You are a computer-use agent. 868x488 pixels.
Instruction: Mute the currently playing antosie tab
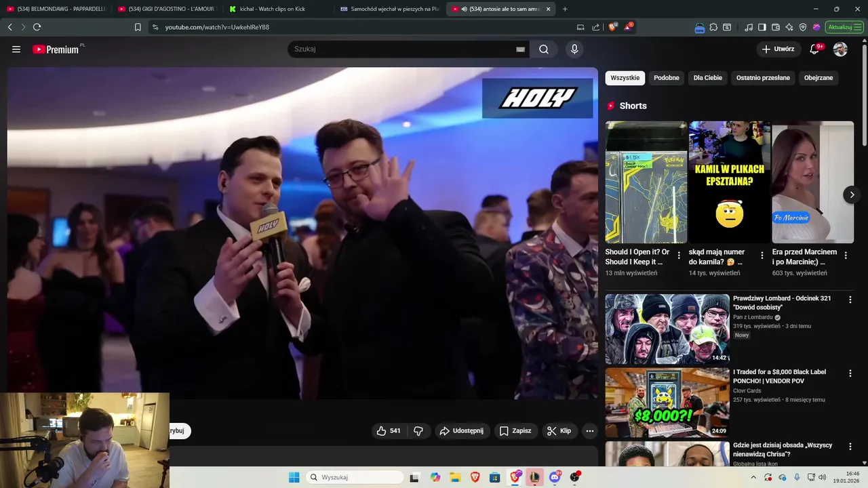click(465, 9)
